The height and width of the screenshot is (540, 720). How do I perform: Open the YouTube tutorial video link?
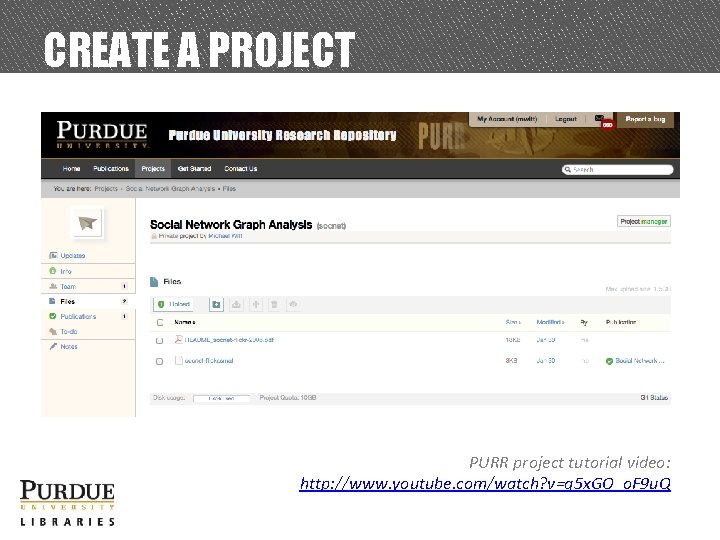[485, 484]
